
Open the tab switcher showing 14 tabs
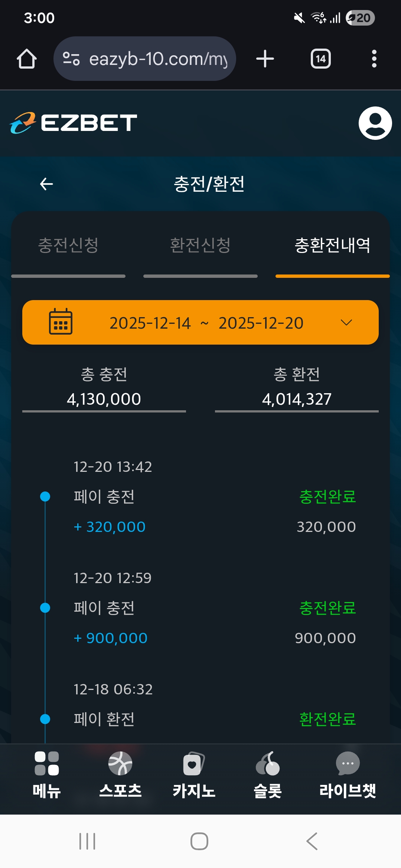pos(320,59)
